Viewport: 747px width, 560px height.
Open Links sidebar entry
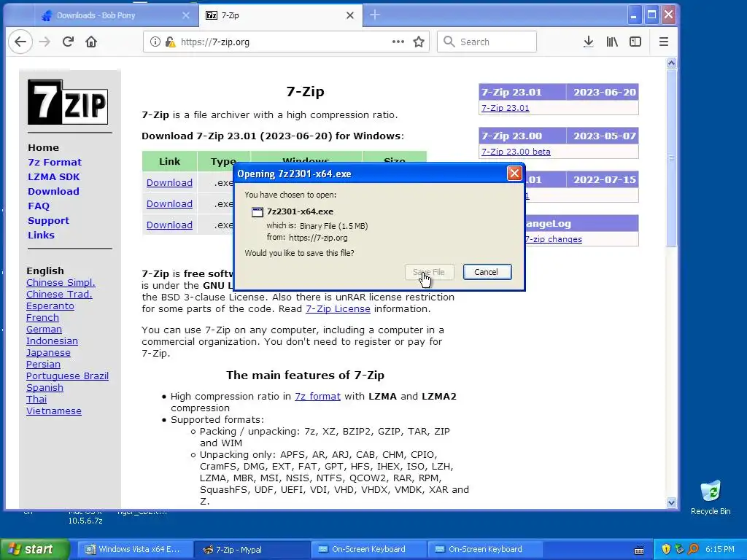[x=41, y=236]
